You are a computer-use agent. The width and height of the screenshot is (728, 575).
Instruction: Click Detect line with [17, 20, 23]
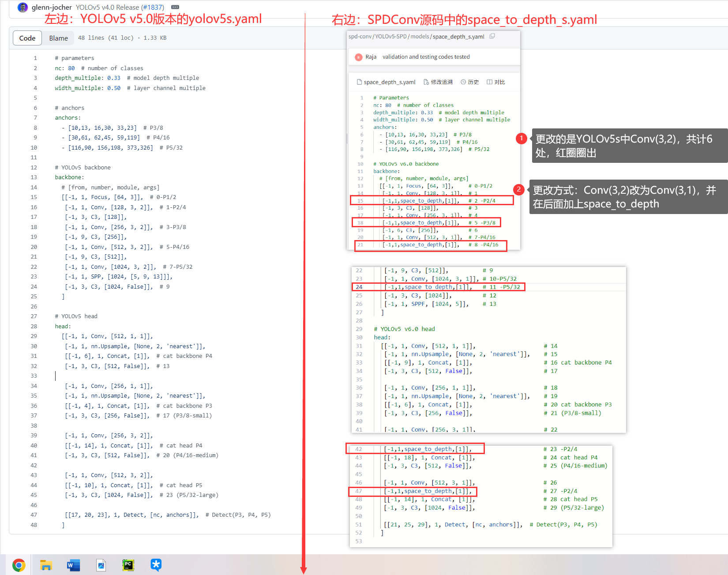pos(168,515)
